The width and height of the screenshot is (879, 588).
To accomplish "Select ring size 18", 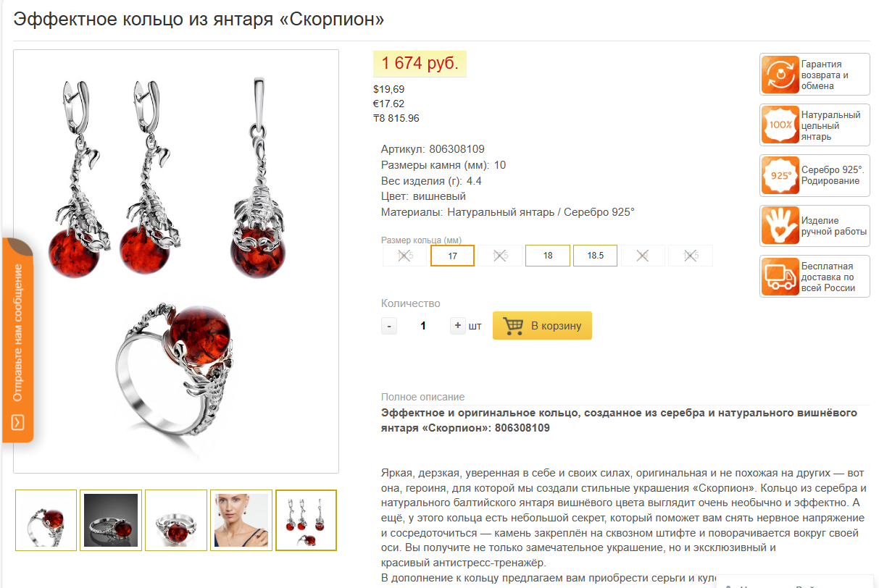I will coord(548,256).
